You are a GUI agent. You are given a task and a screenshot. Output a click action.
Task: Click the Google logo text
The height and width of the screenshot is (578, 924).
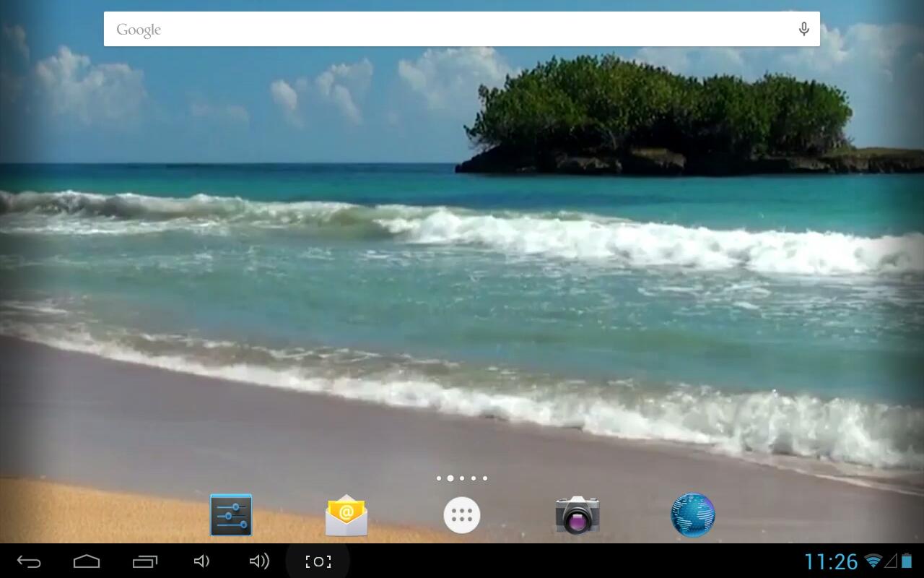(x=139, y=30)
